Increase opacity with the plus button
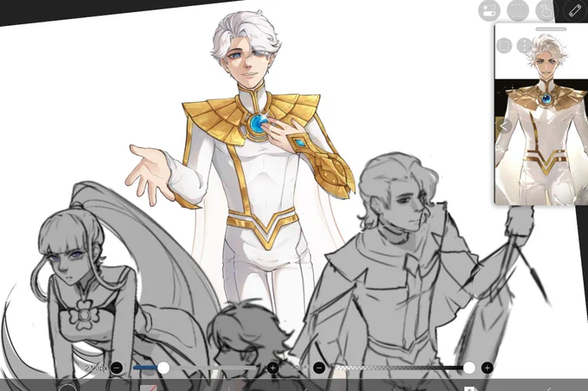This screenshot has width=588, height=391. [487, 368]
